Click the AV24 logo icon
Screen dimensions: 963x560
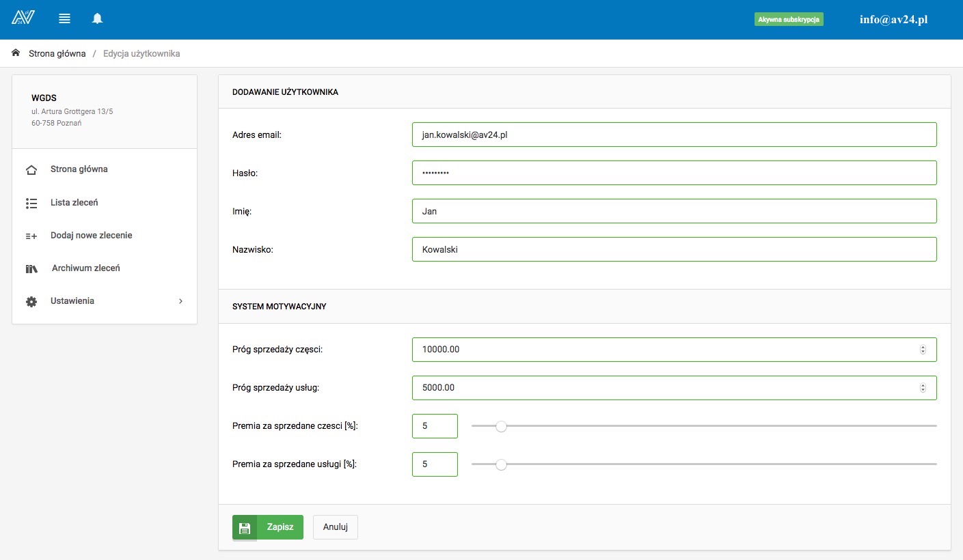(x=23, y=18)
